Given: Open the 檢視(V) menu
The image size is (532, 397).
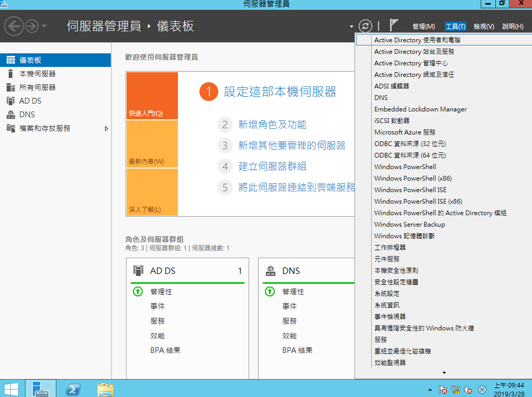Looking at the screenshot, I should 484,26.
